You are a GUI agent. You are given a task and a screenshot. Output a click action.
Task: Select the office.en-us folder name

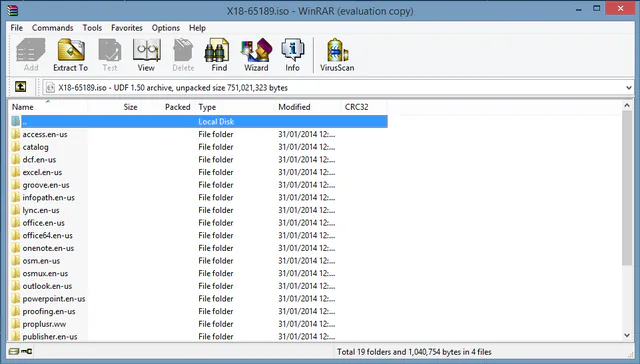tap(43, 223)
